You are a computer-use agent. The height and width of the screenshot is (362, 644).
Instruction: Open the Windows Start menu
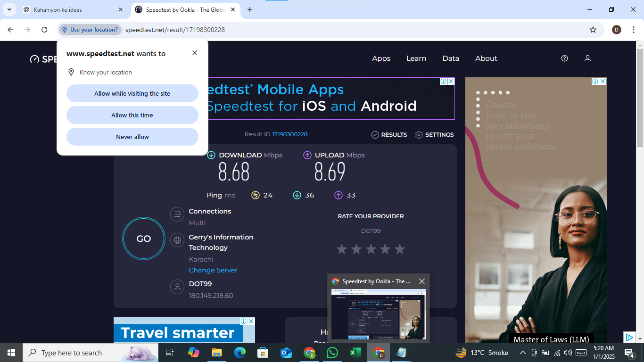click(x=11, y=353)
